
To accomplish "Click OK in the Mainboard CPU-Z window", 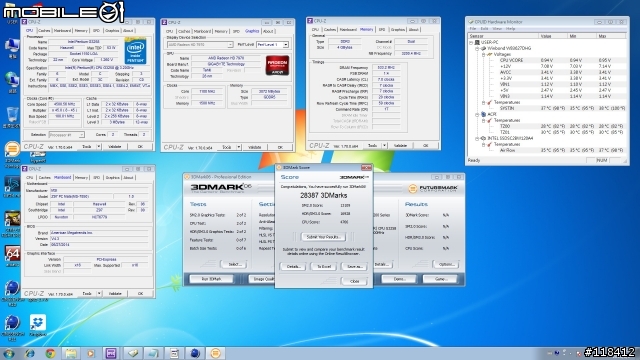I will [x=140, y=293].
